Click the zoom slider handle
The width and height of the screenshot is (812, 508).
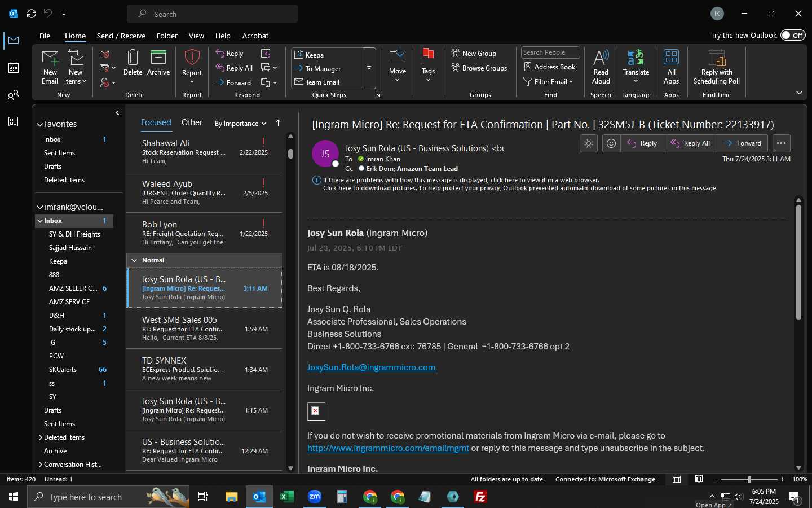749,479
